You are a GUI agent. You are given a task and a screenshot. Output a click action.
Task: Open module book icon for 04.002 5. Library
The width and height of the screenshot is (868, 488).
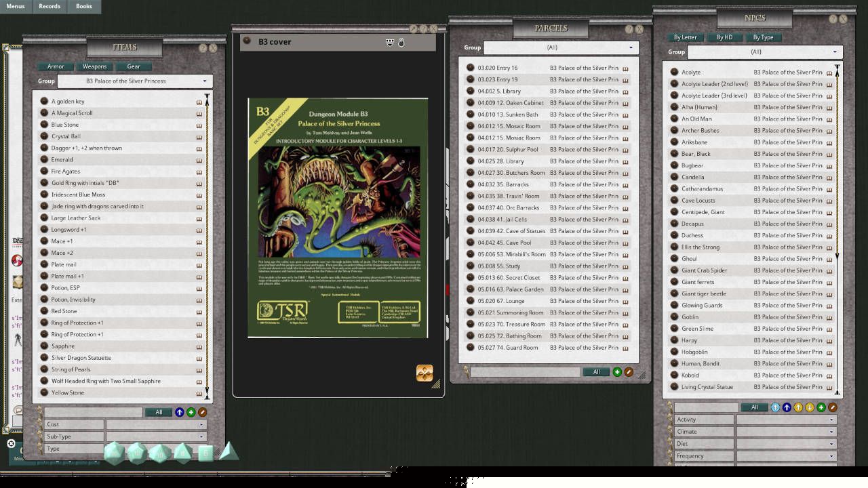click(x=625, y=91)
